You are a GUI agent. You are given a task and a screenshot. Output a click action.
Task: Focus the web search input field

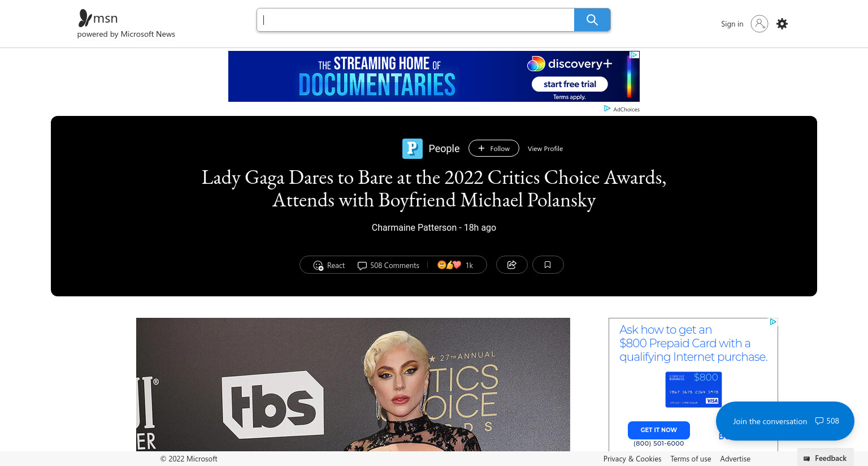point(416,20)
